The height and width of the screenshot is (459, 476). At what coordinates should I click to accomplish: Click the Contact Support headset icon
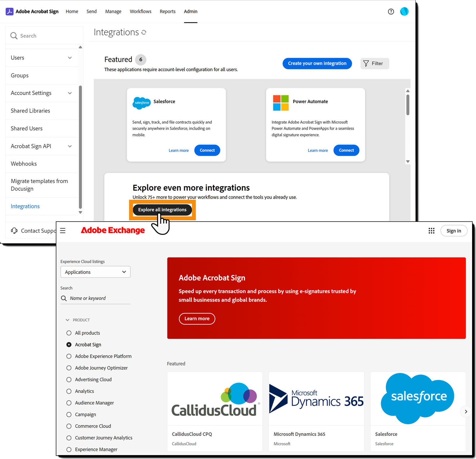[14, 231]
